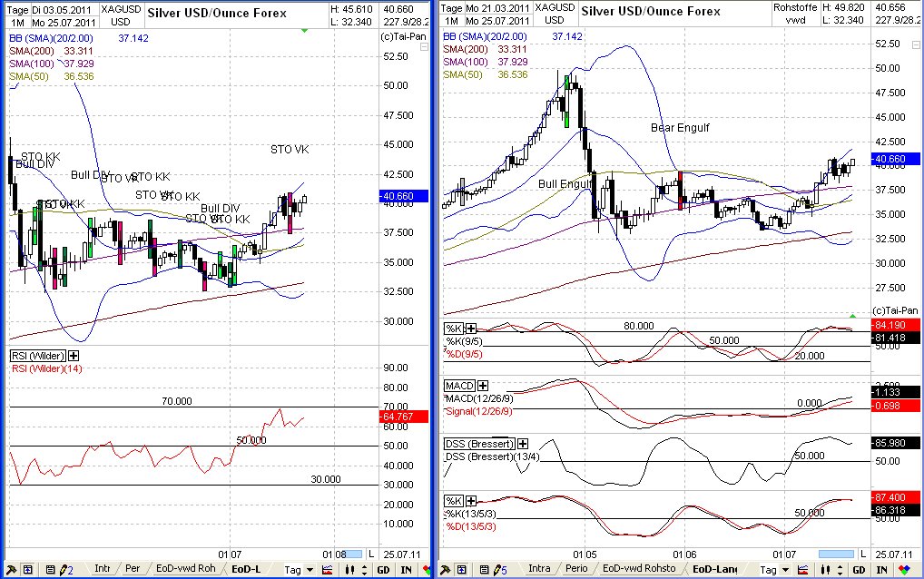Click up/down stepper in right chart toolbar
Viewport: 924px width, 579px height.
pos(840,570)
